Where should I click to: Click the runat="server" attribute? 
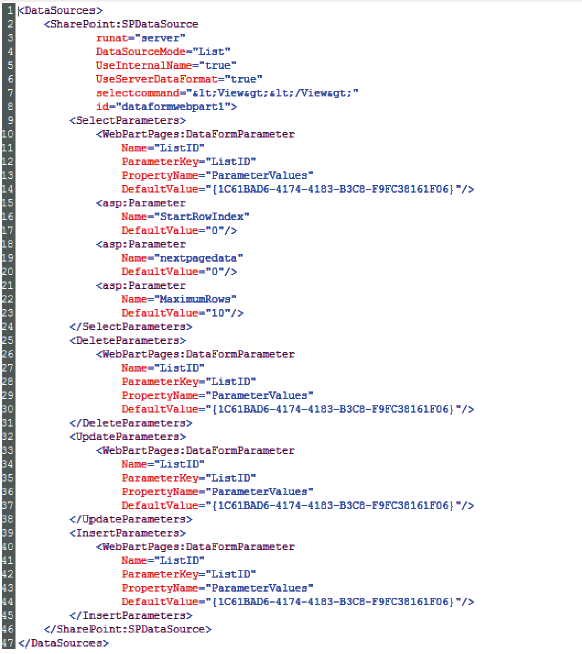point(141,38)
